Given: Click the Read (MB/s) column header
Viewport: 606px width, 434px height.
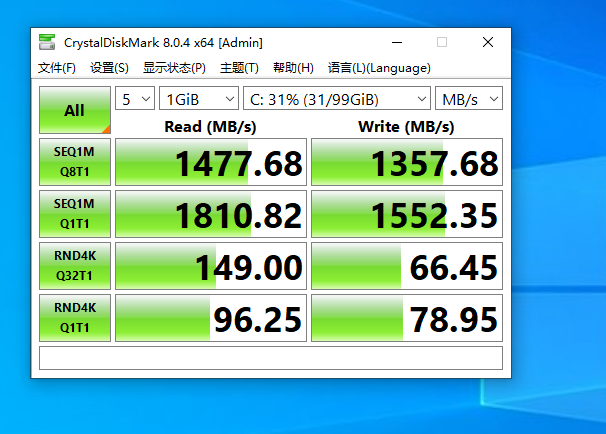Looking at the screenshot, I should 210,127.
